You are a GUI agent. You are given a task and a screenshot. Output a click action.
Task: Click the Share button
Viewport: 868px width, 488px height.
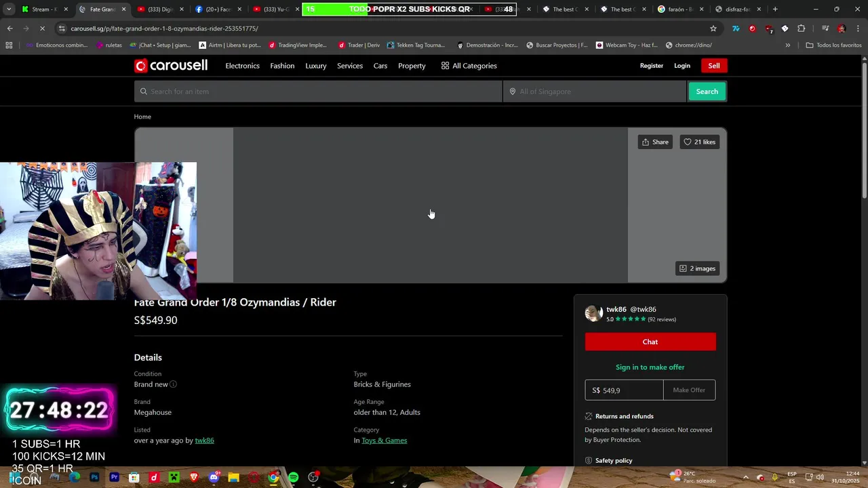click(x=655, y=142)
